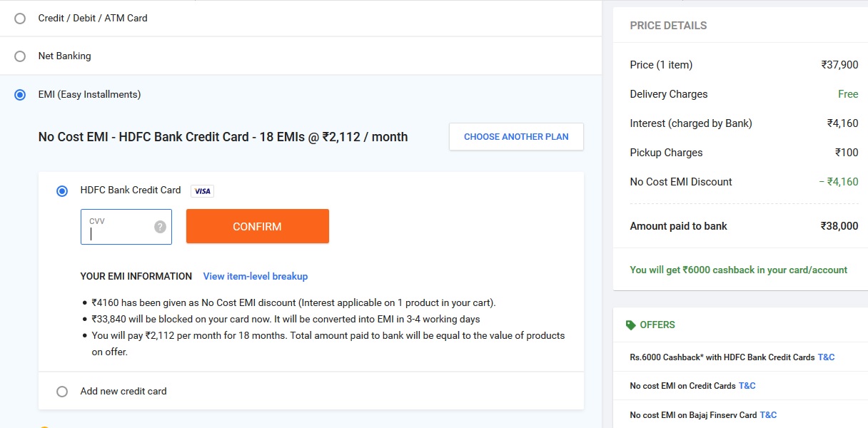The width and height of the screenshot is (868, 428).
Task: Click the ₹33,840 blocked on card note
Action: (286, 319)
